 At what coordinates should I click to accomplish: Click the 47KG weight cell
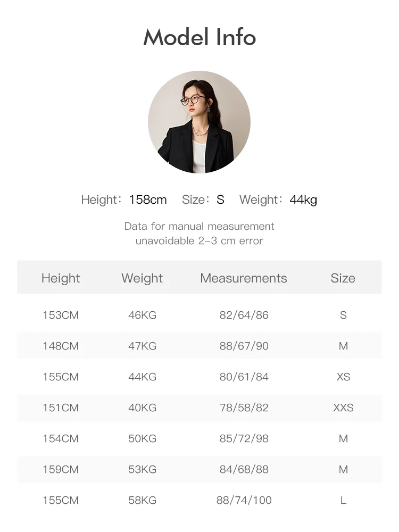pyautogui.click(x=142, y=346)
